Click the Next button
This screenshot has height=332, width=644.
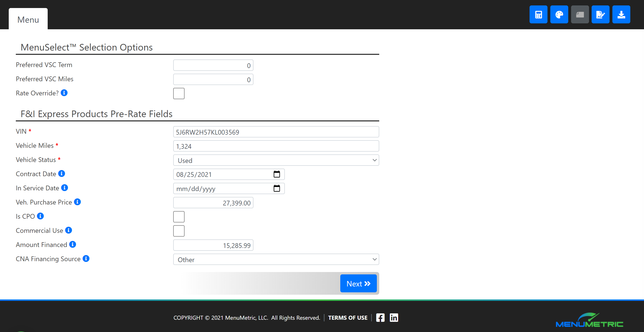click(358, 283)
